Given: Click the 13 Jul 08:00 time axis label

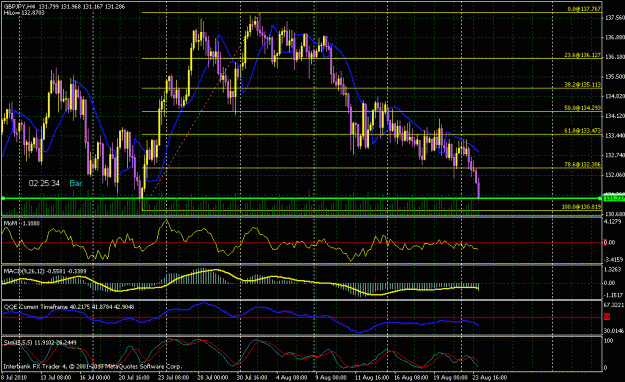Looking at the screenshot, I should click(x=55, y=378).
